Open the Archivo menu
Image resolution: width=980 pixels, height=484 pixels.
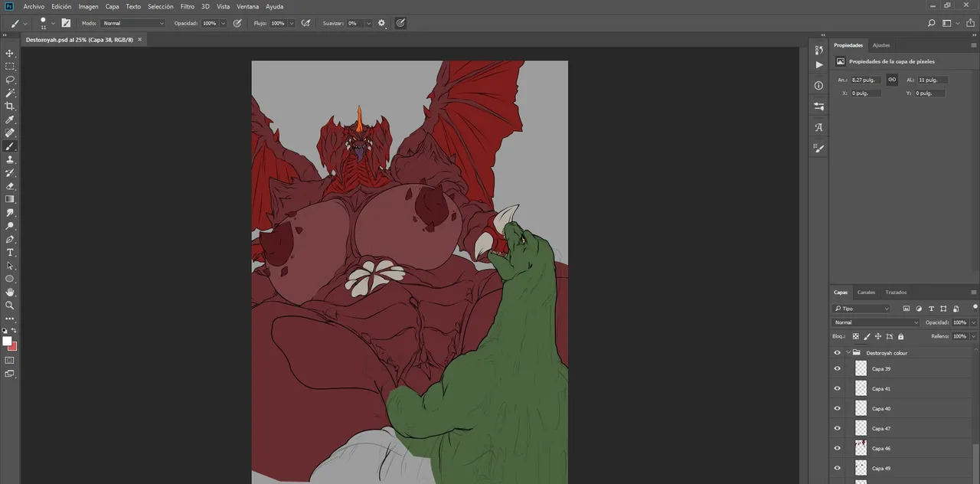click(x=34, y=6)
